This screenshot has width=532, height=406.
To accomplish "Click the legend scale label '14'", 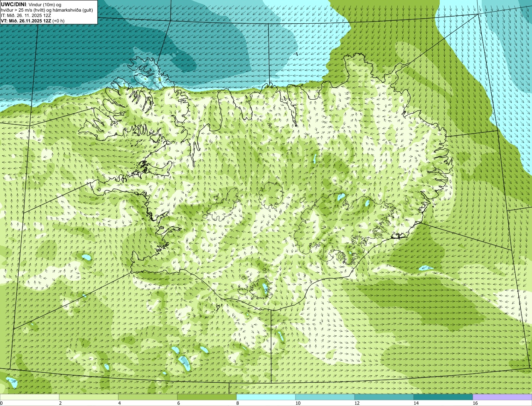I will pos(416,403).
